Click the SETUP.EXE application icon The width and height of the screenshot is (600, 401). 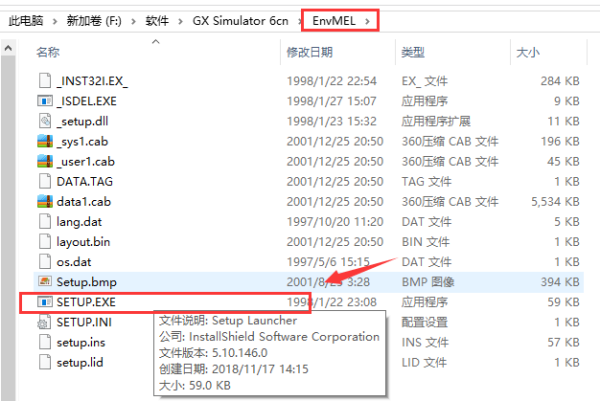point(45,302)
